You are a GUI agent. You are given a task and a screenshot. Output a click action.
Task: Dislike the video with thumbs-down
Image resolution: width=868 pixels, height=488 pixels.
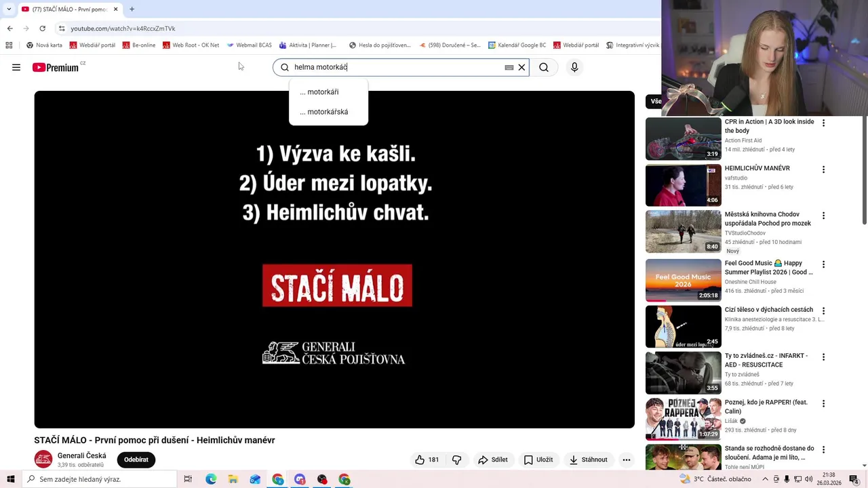pos(456,460)
